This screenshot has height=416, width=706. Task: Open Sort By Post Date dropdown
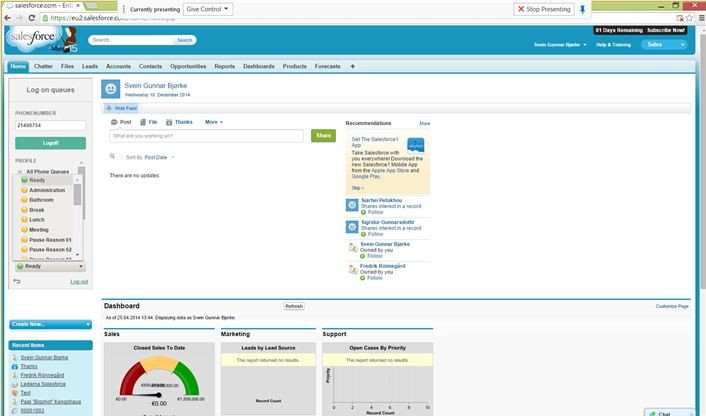(159, 157)
